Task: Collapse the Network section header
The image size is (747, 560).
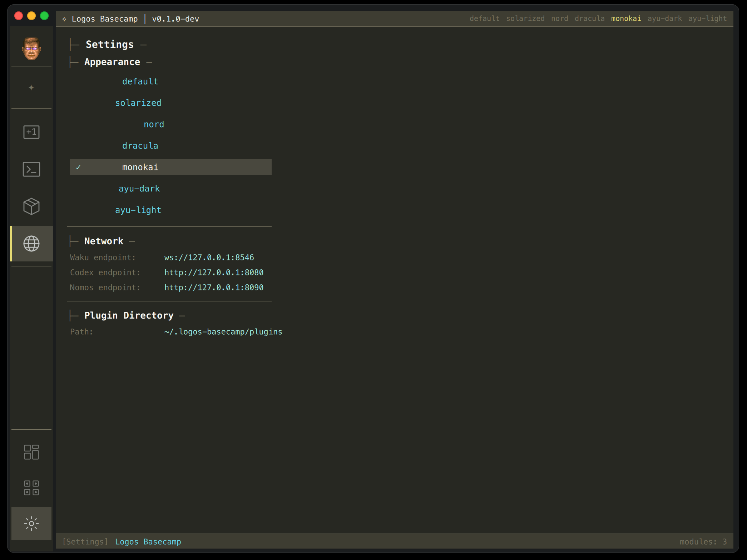Action: [104, 241]
